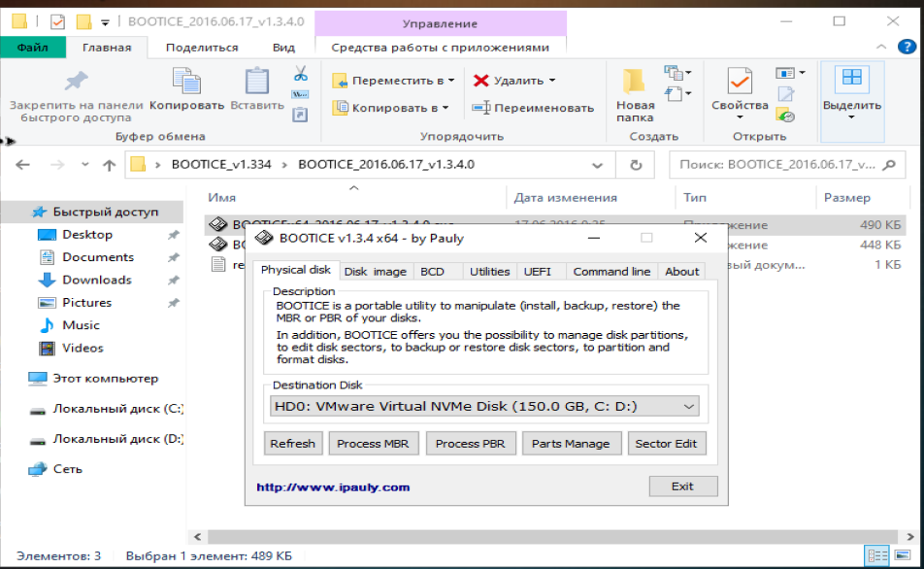Select the text document file icon
Image resolution: width=924 pixels, height=569 pixels.
pyautogui.click(x=218, y=264)
